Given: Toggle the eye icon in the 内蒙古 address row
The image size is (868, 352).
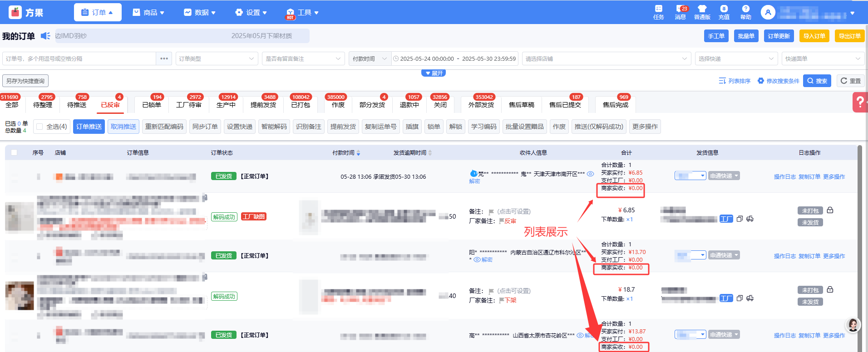Looking at the screenshot, I should click(x=477, y=260).
